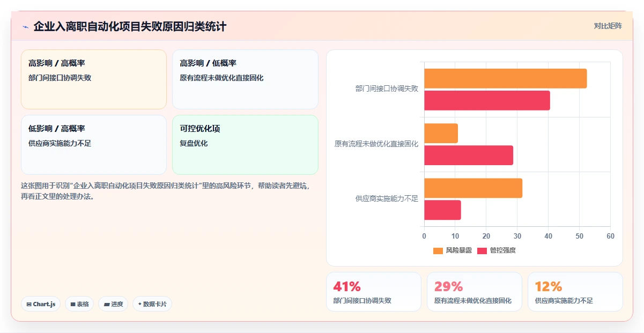
Task: Click red bar for 供应商实施能力不足
Action: tap(442, 210)
